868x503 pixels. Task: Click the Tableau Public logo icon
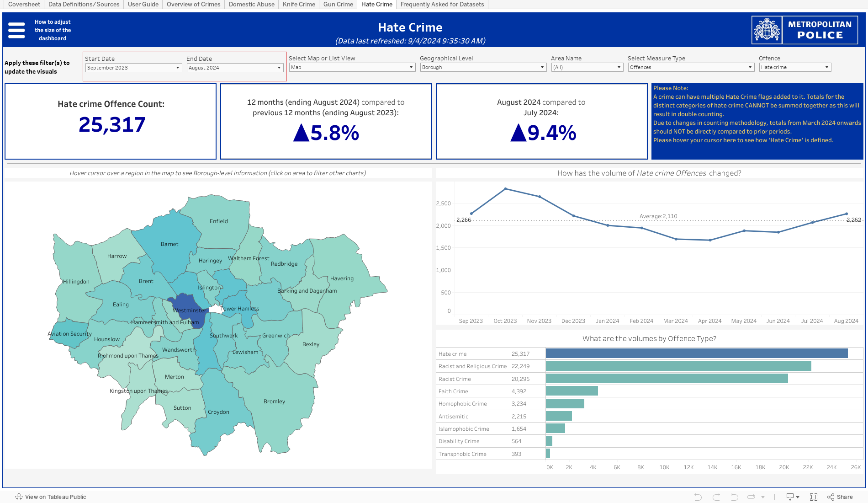click(19, 497)
